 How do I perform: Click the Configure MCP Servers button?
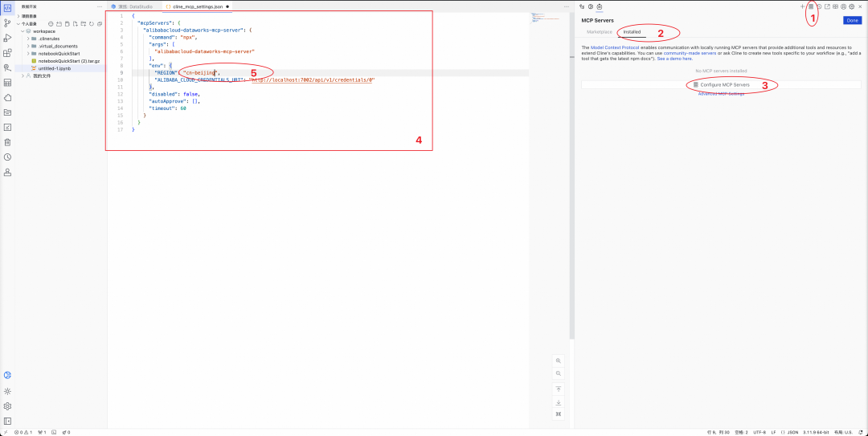point(721,84)
